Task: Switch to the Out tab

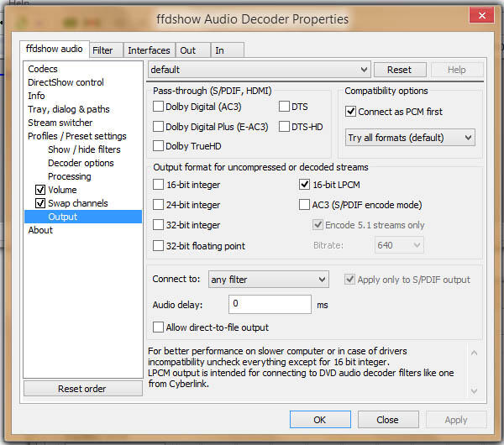Action: click(187, 50)
